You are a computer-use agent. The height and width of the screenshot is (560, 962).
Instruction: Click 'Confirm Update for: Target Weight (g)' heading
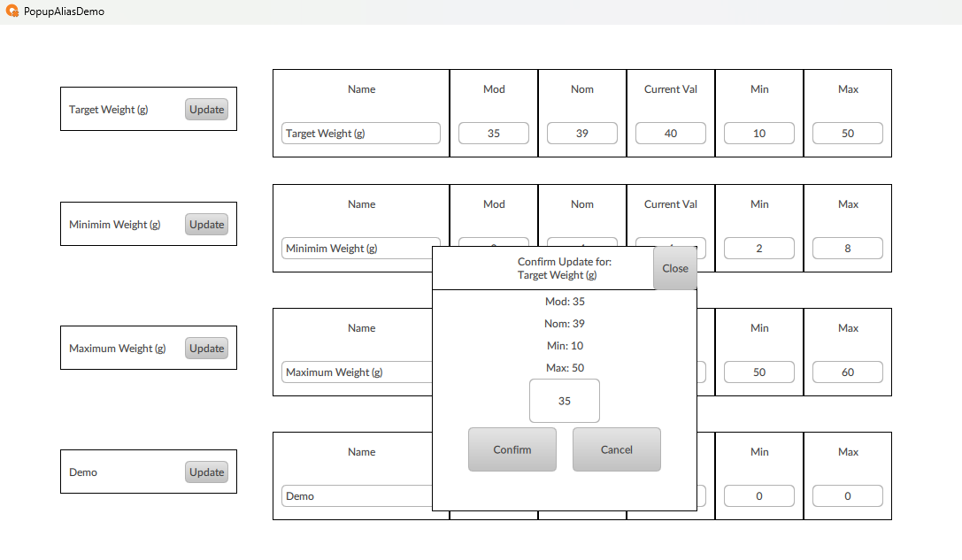click(x=565, y=268)
